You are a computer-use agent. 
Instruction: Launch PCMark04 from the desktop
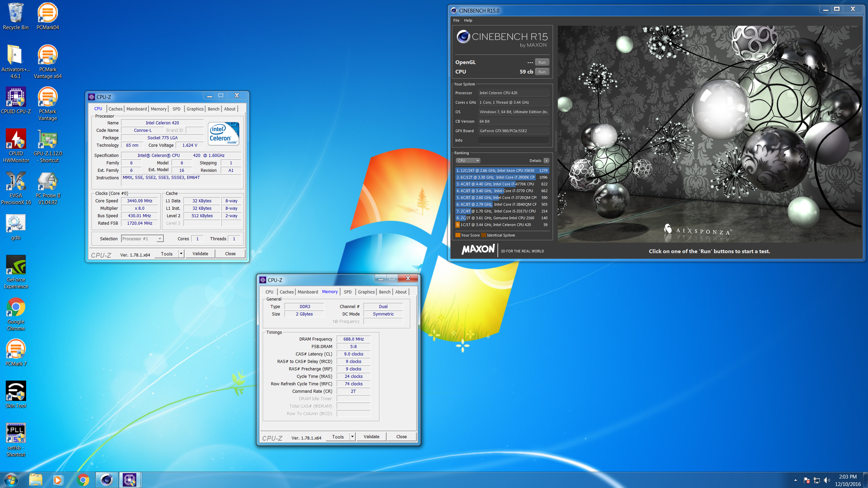point(47,16)
